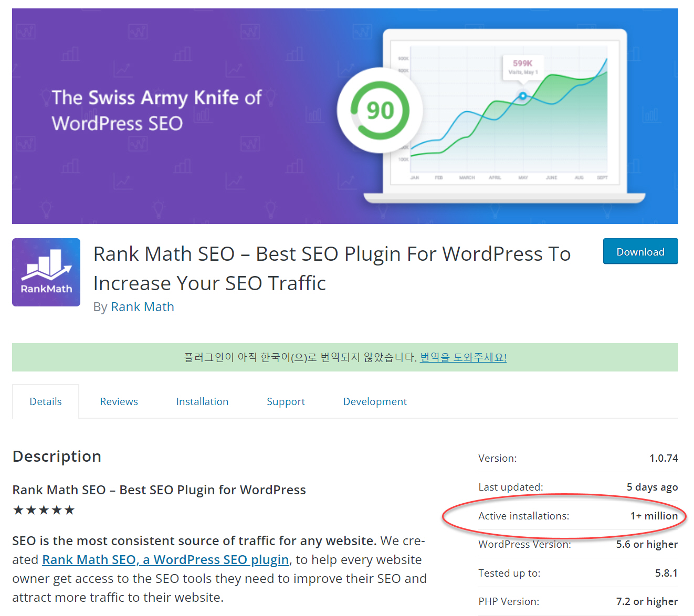Viewport: 694px width, 616px height.
Task: Click the plugin title heading text
Action: click(332, 269)
